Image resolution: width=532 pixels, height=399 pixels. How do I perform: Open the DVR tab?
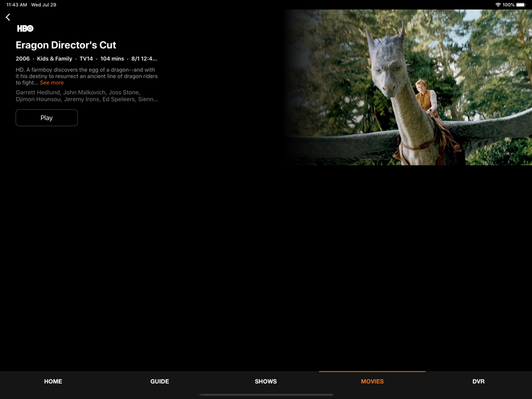(x=479, y=381)
